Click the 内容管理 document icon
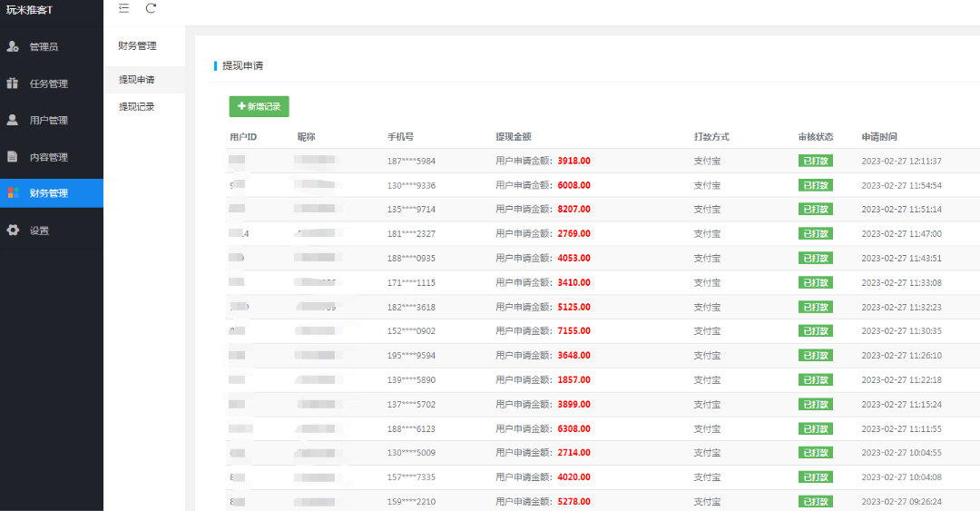This screenshot has height=511, width=980. (x=13, y=157)
